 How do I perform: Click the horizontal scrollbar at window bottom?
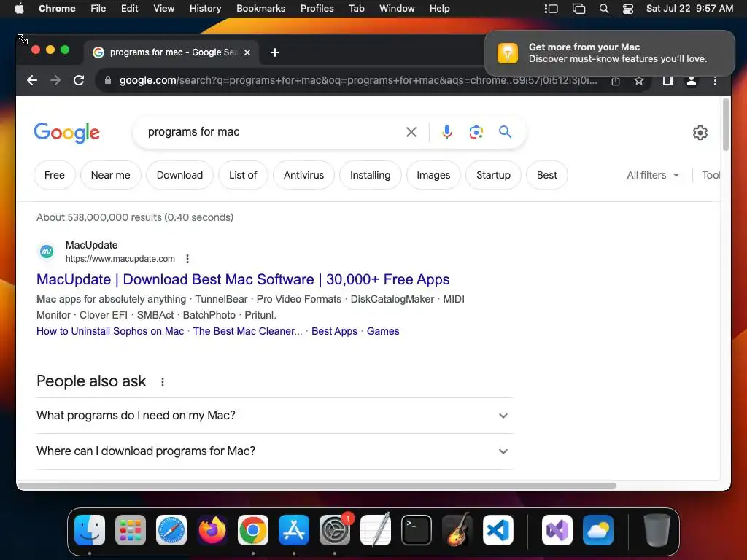tap(317, 486)
